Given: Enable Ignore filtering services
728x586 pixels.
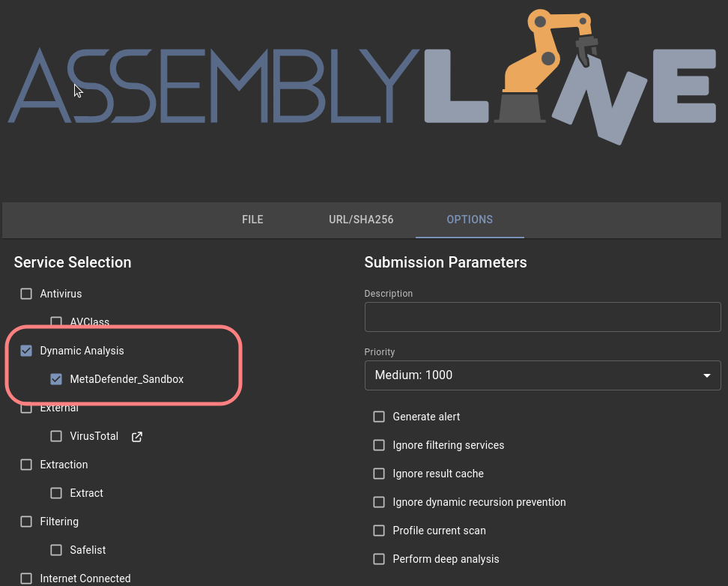Looking at the screenshot, I should [379, 445].
